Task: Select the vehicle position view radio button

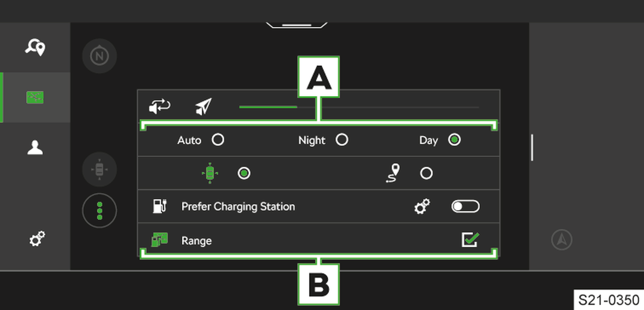Action: (244, 173)
